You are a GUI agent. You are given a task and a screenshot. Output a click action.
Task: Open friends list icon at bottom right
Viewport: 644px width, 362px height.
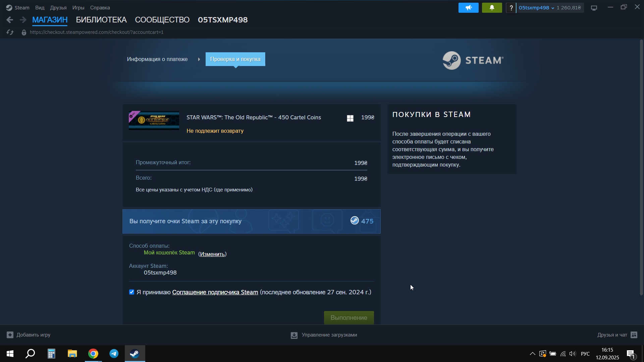[x=634, y=335]
